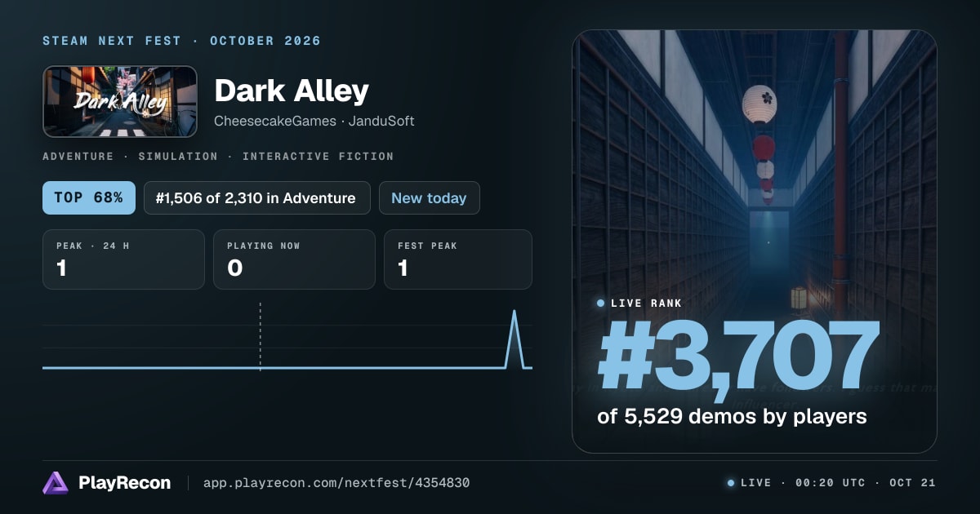Click the PlayRecon triangle logo icon
The height and width of the screenshot is (514, 980).
(x=56, y=483)
